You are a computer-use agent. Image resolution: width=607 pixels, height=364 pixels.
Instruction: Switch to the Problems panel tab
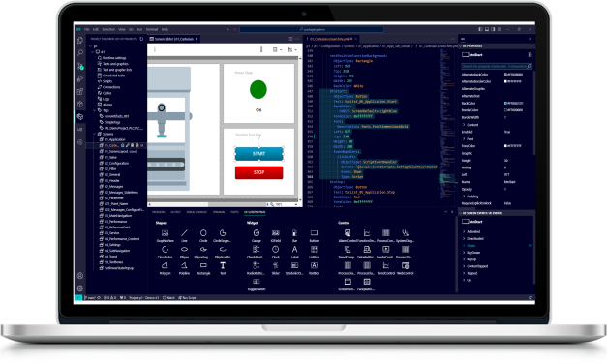tap(159, 212)
